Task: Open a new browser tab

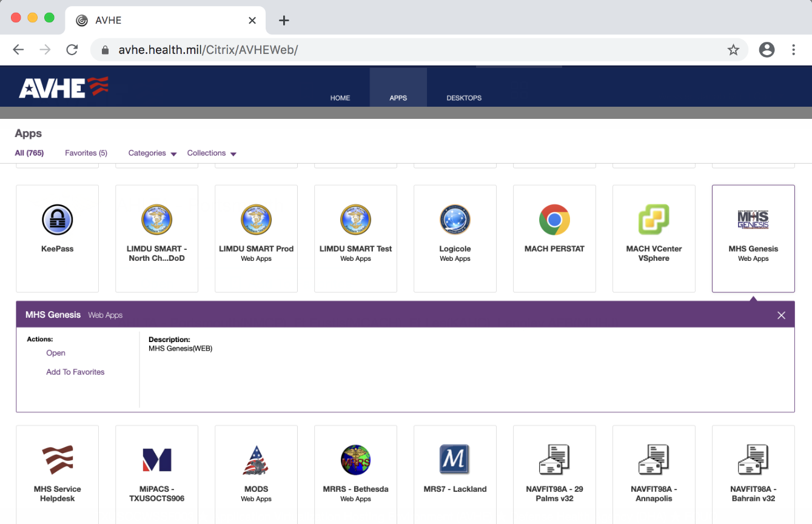Action: [284, 21]
